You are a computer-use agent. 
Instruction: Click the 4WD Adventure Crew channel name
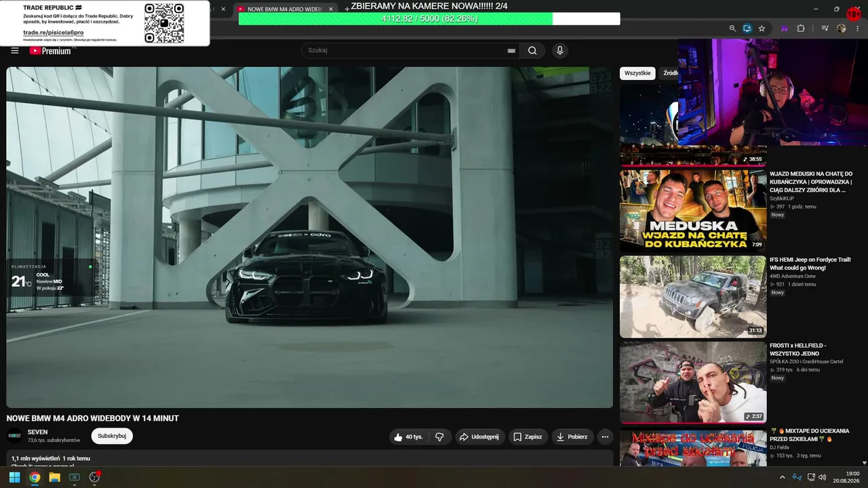pyautogui.click(x=793, y=277)
